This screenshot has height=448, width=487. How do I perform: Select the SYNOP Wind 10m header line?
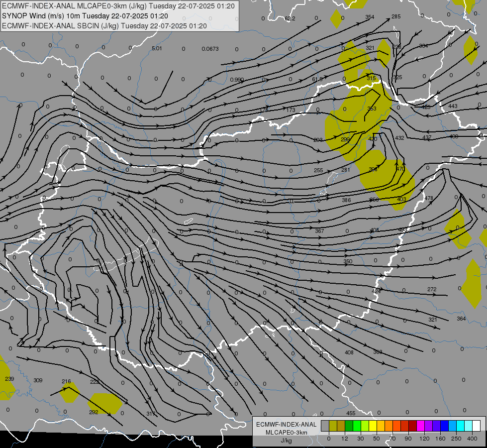click(85, 16)
